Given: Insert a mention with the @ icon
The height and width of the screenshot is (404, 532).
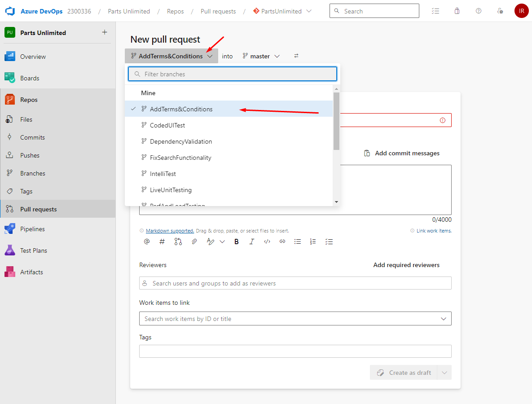Looking at the screenshot, I should [146, 242].
